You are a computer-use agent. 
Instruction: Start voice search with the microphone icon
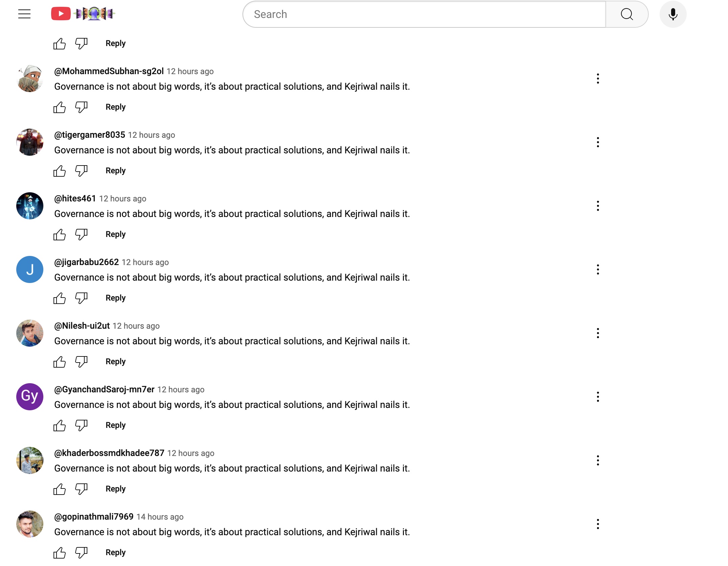pyautogui.click(x=673, y=14)
